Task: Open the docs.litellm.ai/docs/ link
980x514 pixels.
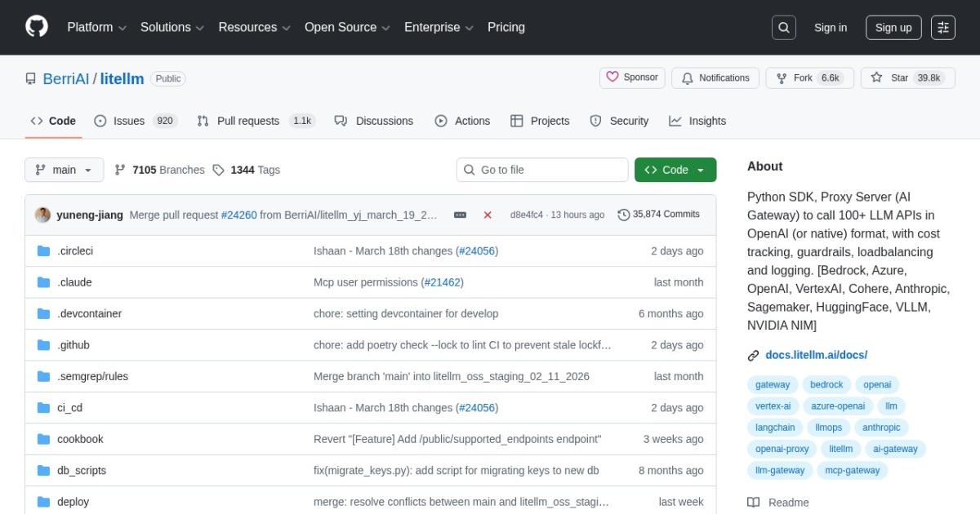Action: click(x=816, y=355)
